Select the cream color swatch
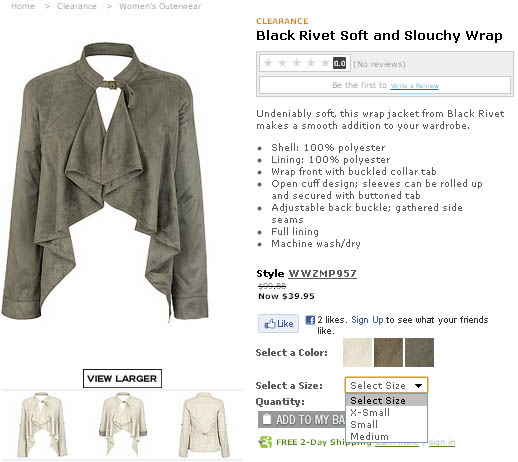 coord(357,352)
